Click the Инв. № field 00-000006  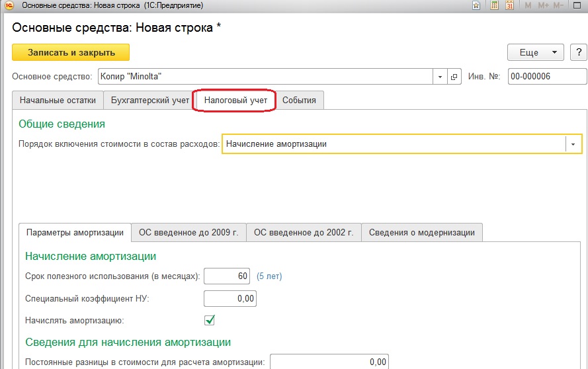tap(547, 77)
